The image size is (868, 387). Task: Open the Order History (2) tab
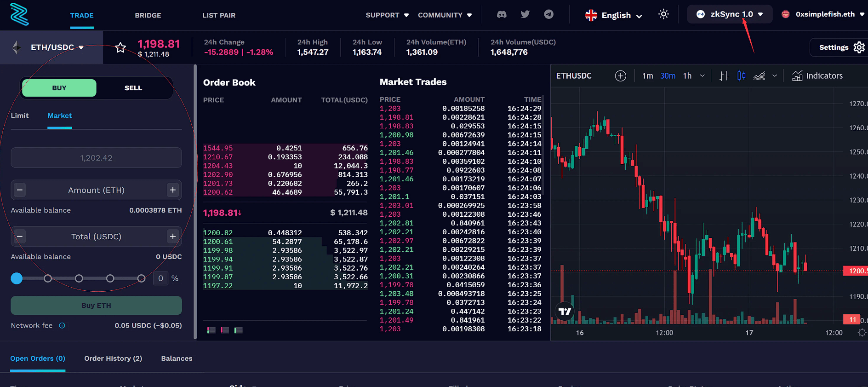coord(113,358)
